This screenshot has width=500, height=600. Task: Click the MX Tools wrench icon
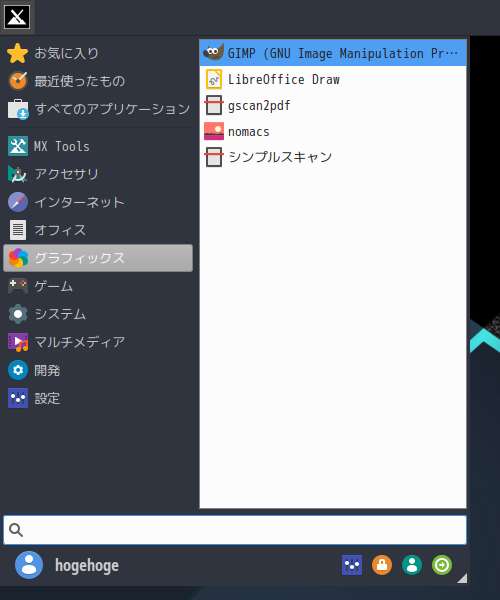pyautogui.click(x=18, y=146)
